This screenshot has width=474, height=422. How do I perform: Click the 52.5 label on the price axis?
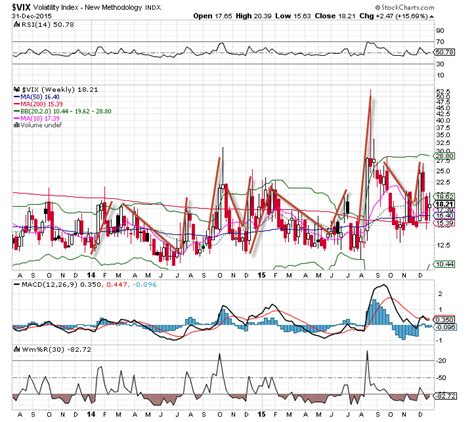[x=442, y=91]
